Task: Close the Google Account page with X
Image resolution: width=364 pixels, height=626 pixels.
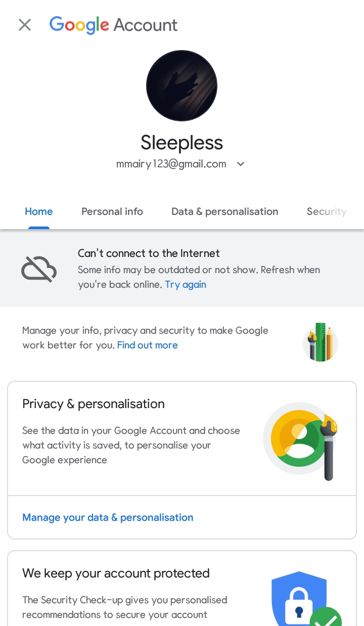Action: [25, 25]
